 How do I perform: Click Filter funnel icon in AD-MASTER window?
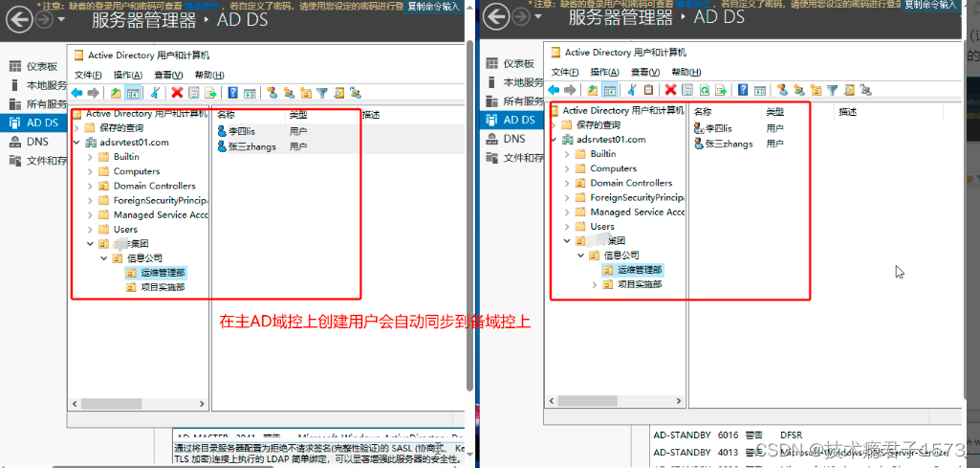(x=322, y=93)
